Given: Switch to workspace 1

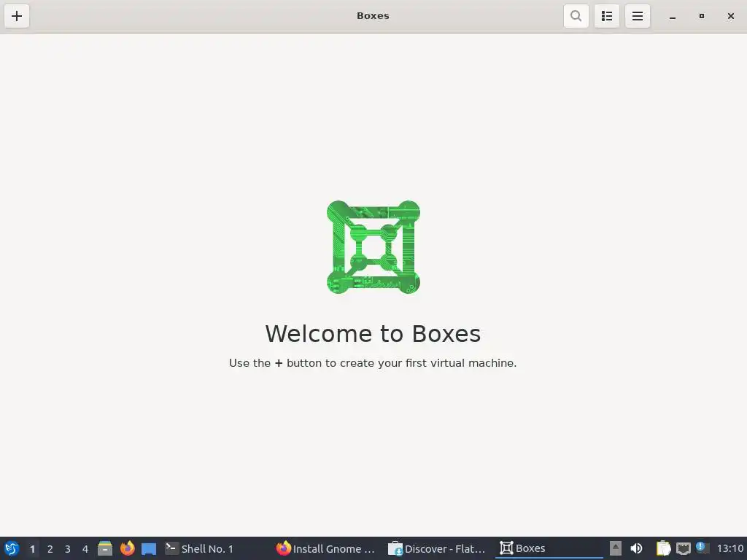Looking at the screenshot, I should click(x=32, y=549).
